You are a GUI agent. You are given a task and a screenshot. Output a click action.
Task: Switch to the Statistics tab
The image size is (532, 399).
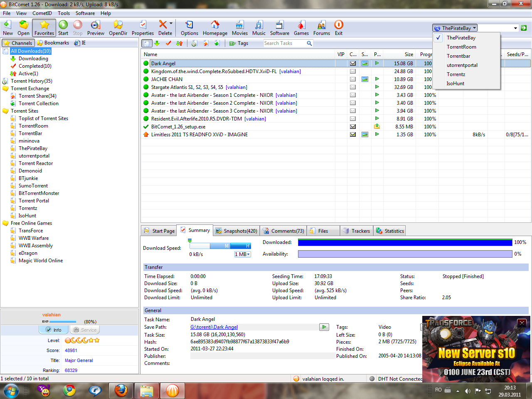[390, 231]
